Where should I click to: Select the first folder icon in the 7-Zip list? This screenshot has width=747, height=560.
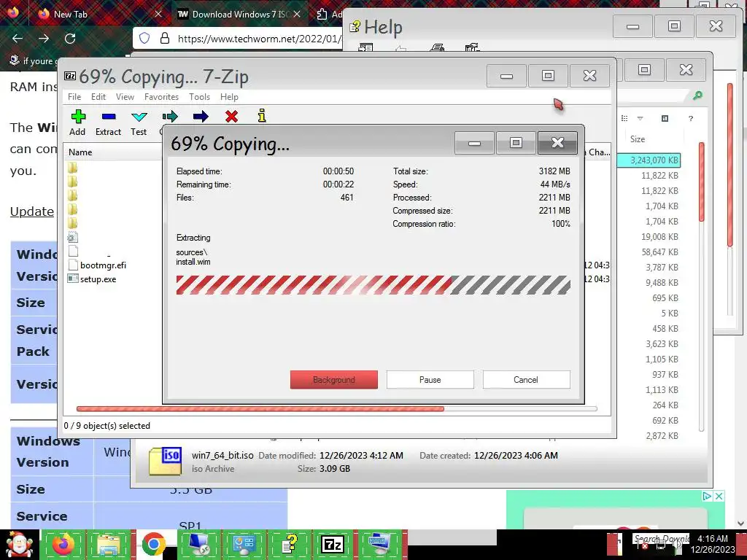point(73,168)
